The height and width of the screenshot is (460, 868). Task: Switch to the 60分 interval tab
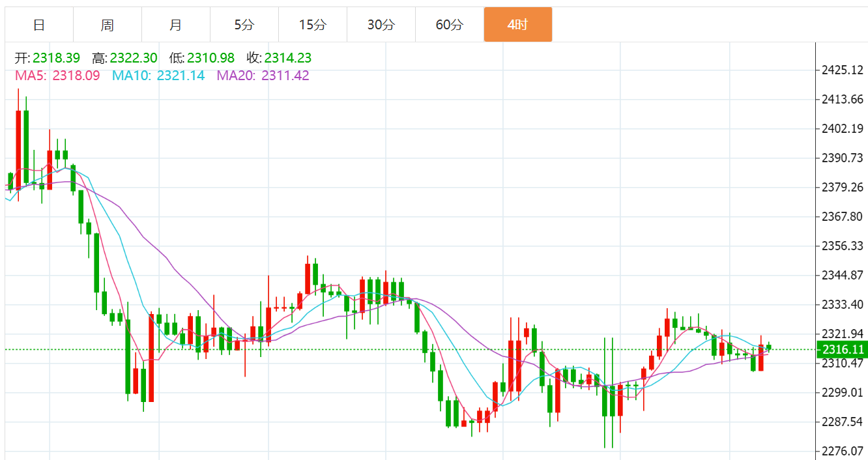pyautogui.click(x=450, y=25)
